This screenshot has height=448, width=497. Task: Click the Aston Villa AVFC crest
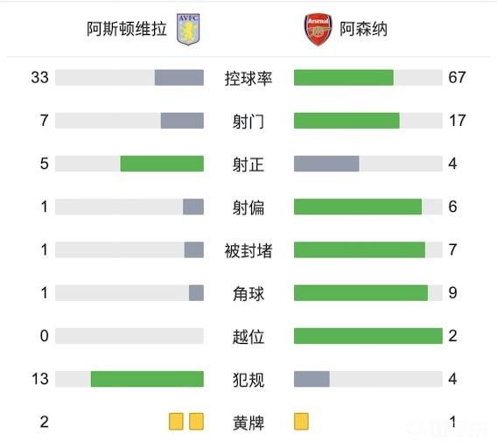pos(188,30)
